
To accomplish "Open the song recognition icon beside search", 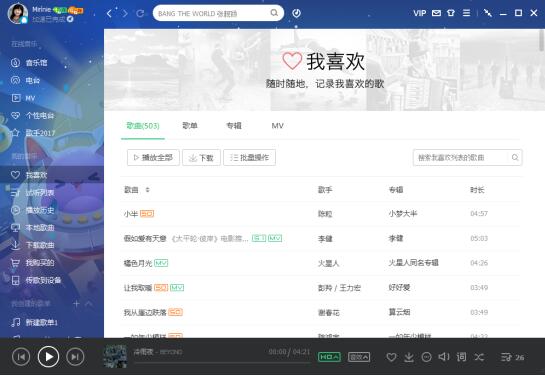I will click(296, 13).
